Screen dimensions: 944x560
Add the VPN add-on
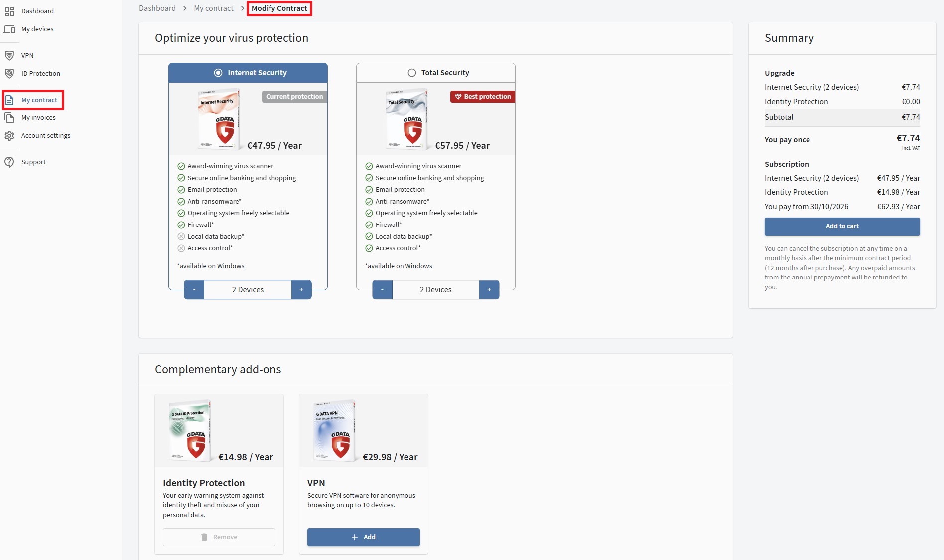363,537
